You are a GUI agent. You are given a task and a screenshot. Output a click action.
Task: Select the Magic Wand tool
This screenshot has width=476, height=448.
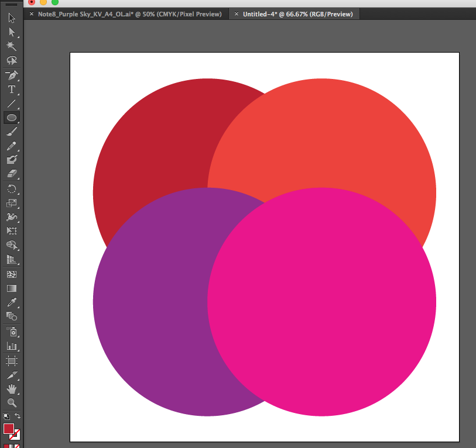click(x=12, y=46)
